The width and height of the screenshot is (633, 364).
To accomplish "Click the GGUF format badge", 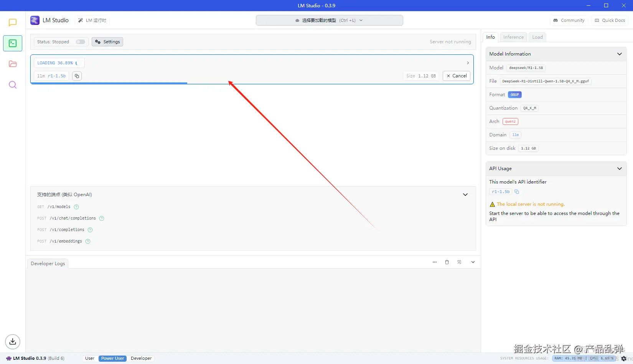I will click(x=515, y=95).
